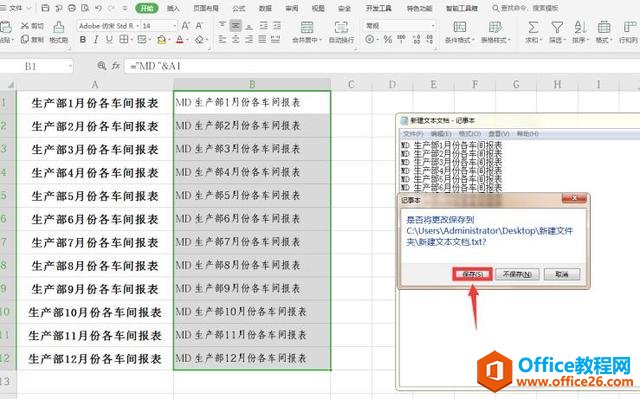Click the increase indent icon
Screen dimensions: 640x399
point(276,26)
